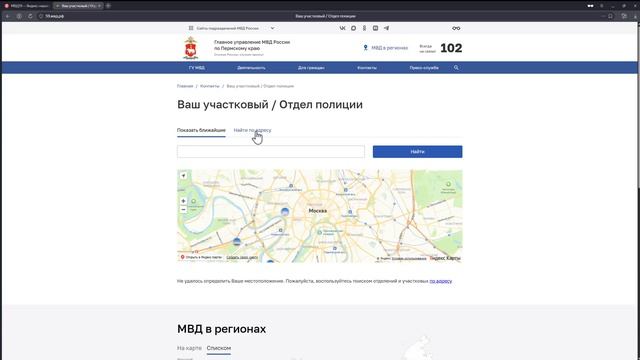Click the browser address bar URL
This screenshot has height=360, width=640.
(x=54, y=16)
